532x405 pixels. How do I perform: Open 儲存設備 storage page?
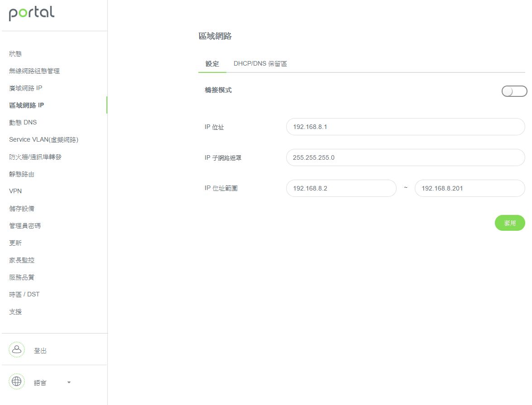(x=22, y=209)
